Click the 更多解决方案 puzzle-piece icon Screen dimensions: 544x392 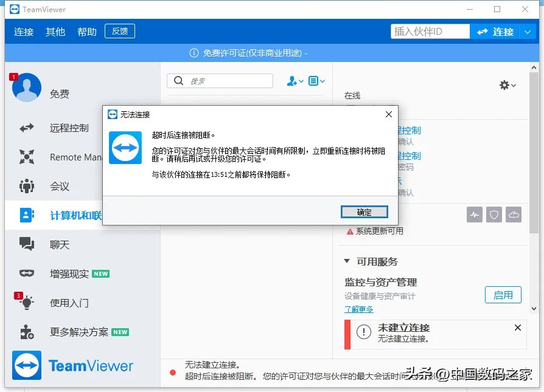[x=26, y=332]
